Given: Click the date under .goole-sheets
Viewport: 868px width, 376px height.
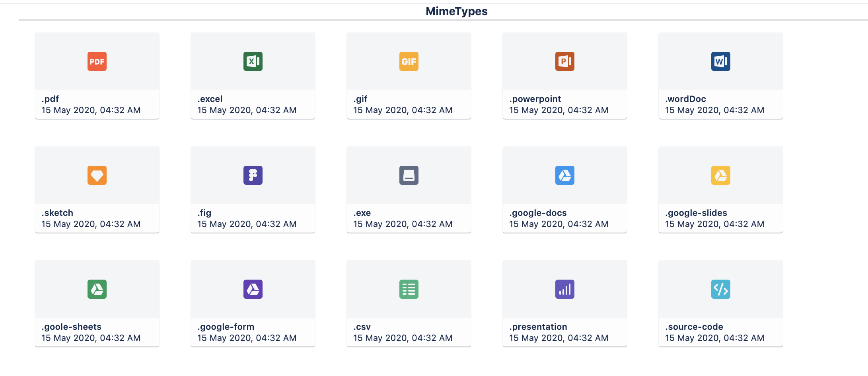Looking at the screenshot, I should click(91, 338).
